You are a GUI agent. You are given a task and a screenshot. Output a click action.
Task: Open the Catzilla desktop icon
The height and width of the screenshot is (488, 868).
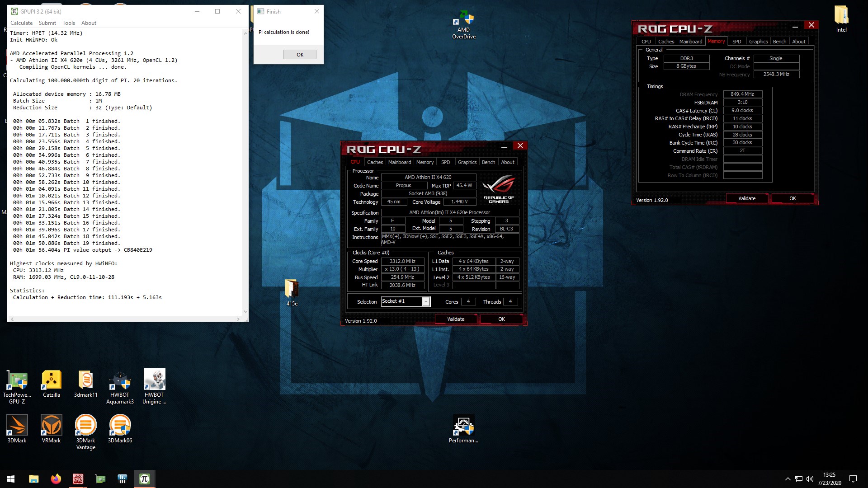52,384
